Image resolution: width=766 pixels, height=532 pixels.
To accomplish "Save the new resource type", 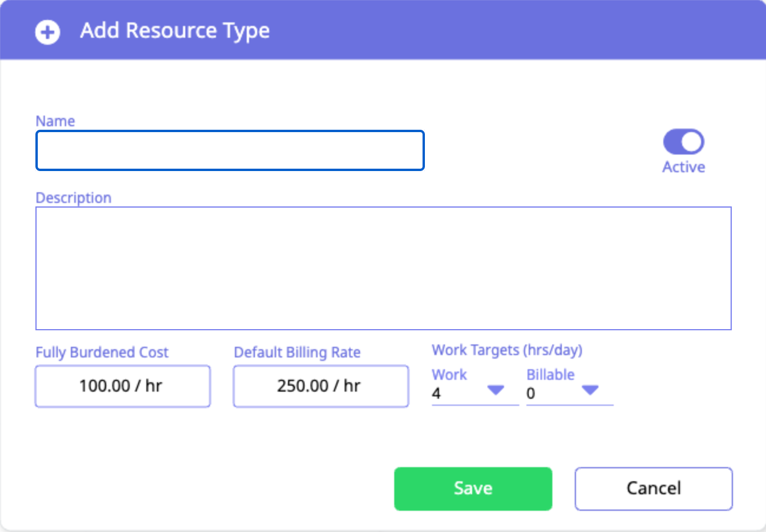I will tap(473, 488).
